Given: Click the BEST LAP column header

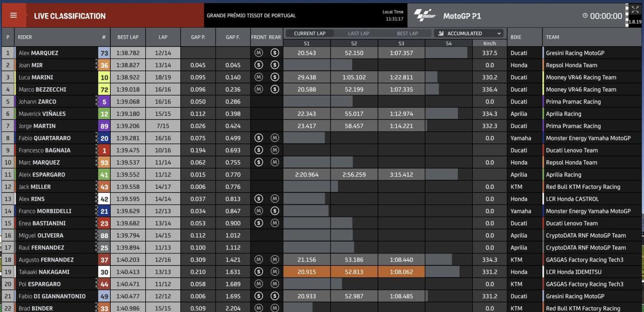Looking at the screenshot, I should click(x=128, y=37).
